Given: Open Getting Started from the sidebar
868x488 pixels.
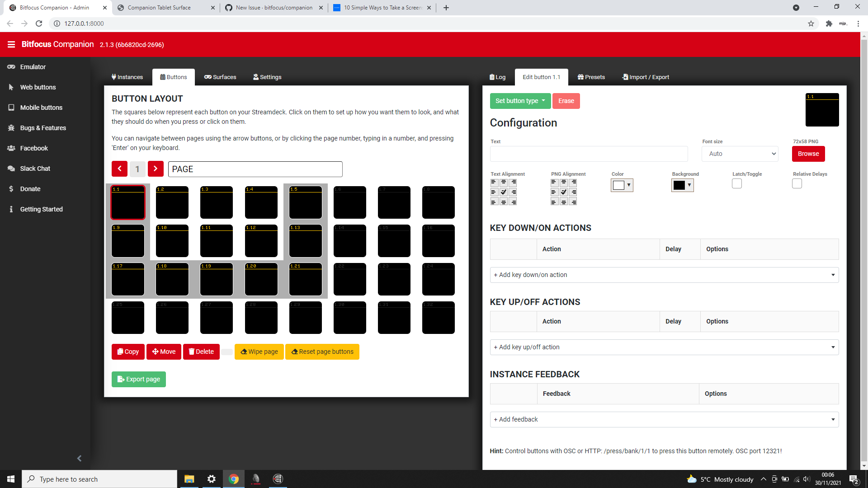Looking at the screenshot, I should click(41, 209).
